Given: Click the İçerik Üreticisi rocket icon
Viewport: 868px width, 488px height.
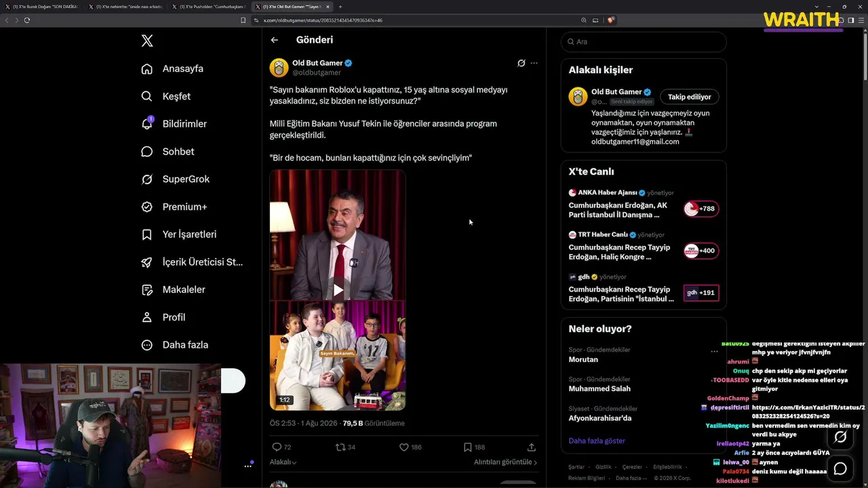Looking at the screenshot, I should point(146,262).
